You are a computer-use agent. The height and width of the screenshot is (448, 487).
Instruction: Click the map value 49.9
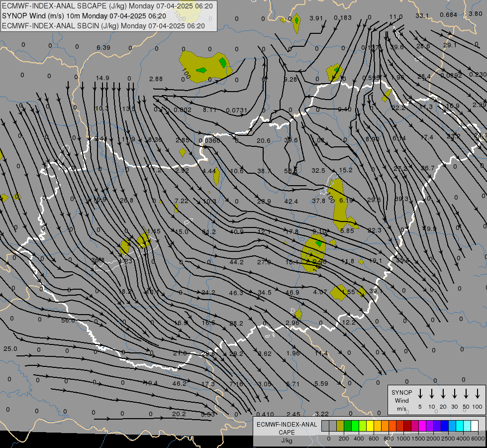(429, 228)
